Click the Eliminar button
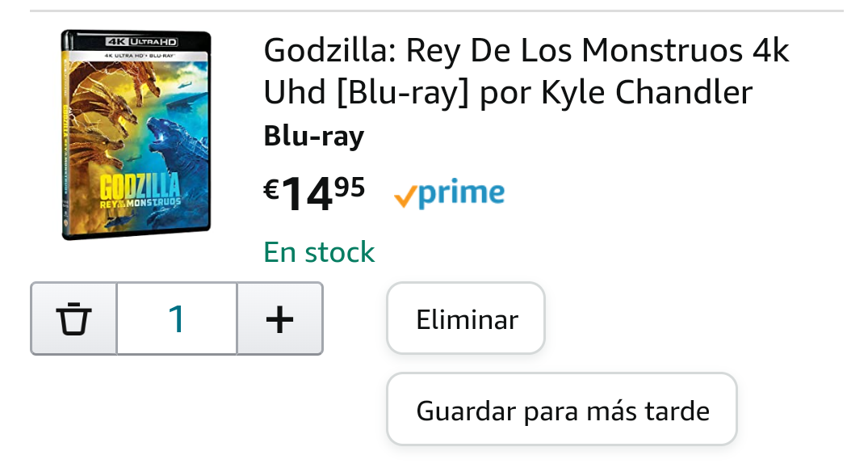The width and height of the screenshot is (868, 468). pos(466,318)
